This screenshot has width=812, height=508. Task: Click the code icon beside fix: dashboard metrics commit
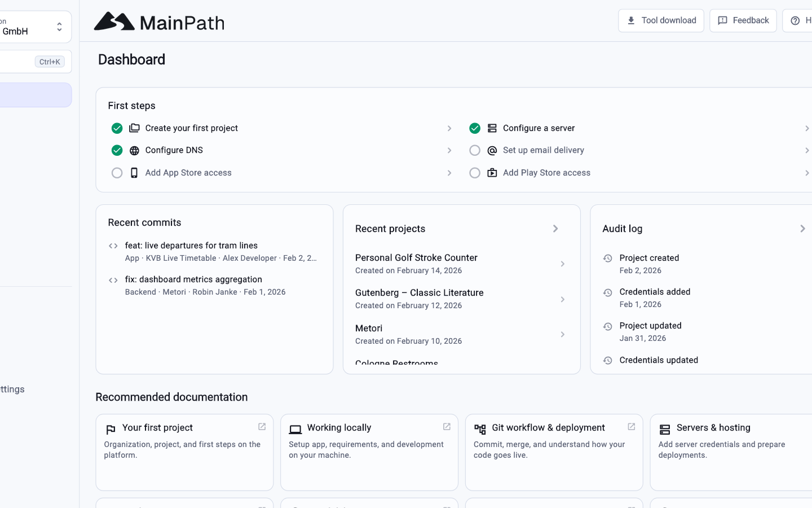click(113, 280)
